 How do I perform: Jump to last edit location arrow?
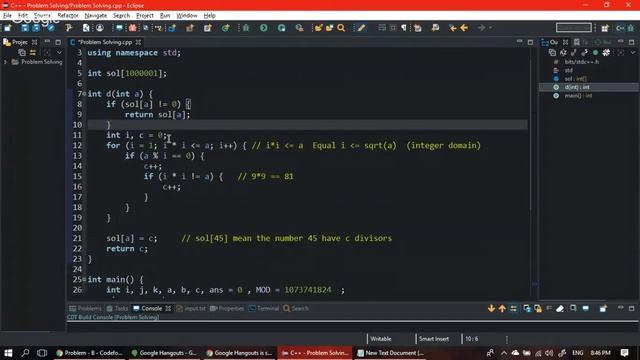[x=453, y=28]
